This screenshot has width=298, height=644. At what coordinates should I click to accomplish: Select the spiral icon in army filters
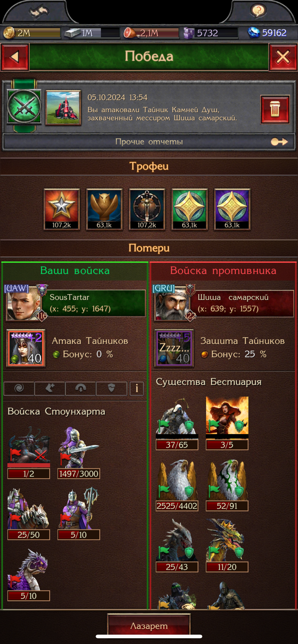pos(19,389)
